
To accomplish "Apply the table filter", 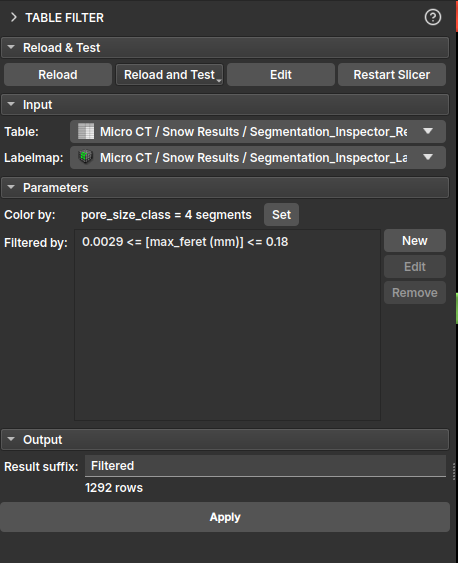I will point(225,517).
